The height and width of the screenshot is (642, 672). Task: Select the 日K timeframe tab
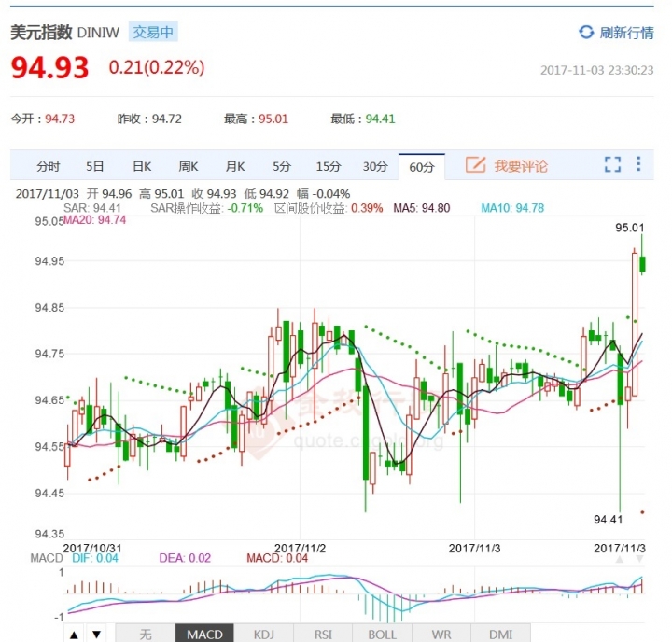click(x=142, y=167)
